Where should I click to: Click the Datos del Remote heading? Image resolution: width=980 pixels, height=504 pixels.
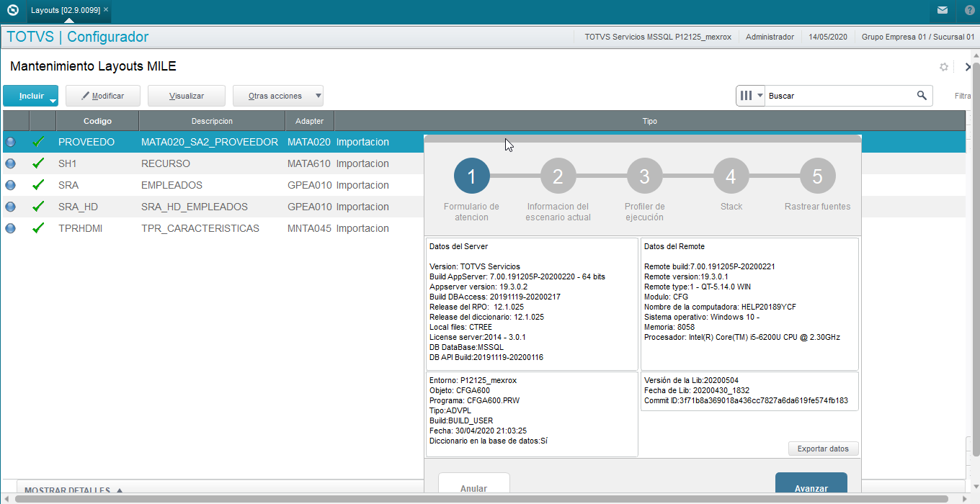674,246
